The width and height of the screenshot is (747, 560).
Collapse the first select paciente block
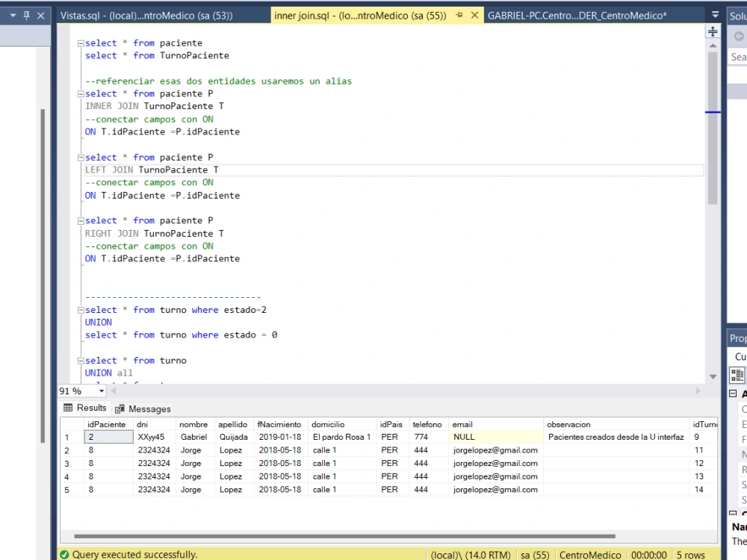pyautogui.click(x=81, y=43)
